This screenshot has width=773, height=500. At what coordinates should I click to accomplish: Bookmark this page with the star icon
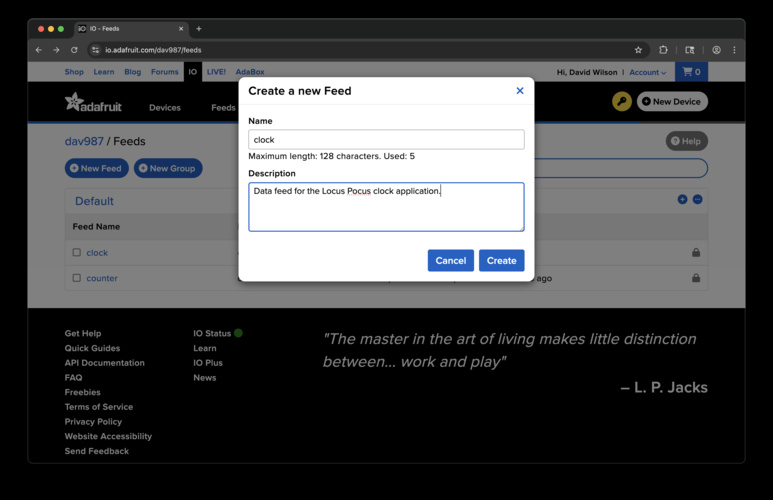pos(638,50)
